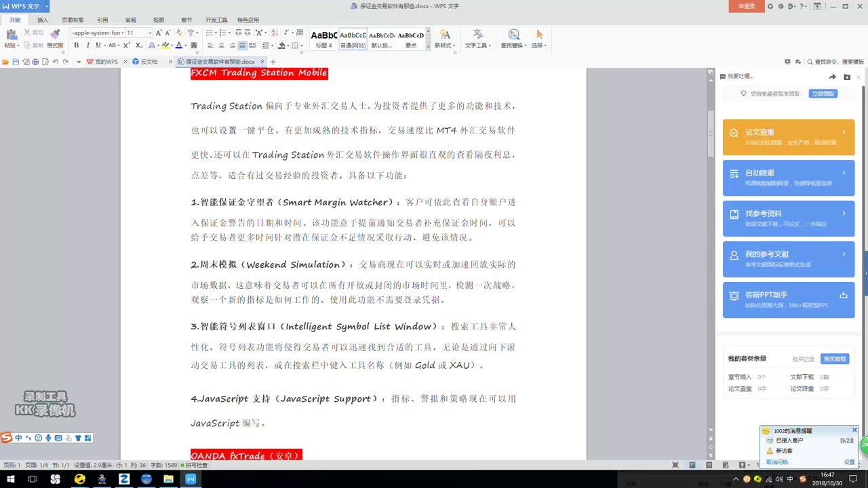Apply bold formatting with B button
Viewport: 868px width, 488px height.
76,45
